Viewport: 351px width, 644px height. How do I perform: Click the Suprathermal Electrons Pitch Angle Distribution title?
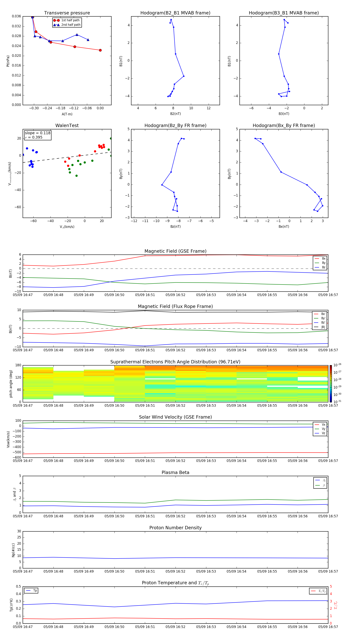[x=175, y=362]
